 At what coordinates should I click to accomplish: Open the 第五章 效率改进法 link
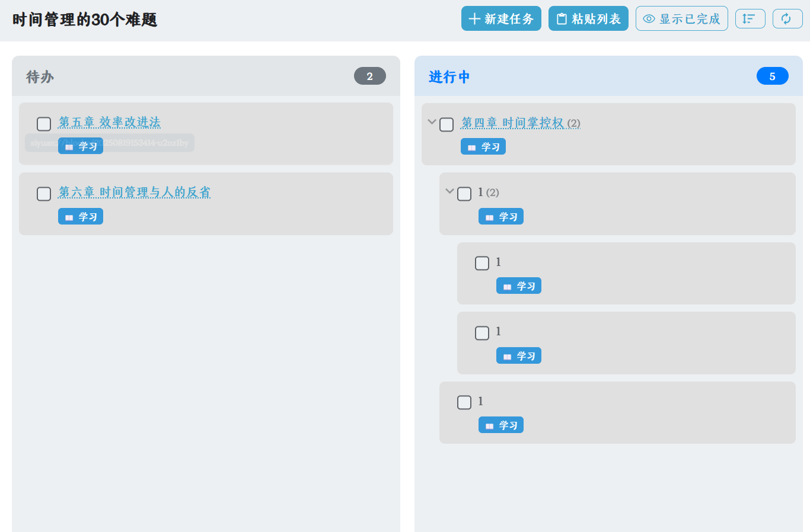(110, 122)
